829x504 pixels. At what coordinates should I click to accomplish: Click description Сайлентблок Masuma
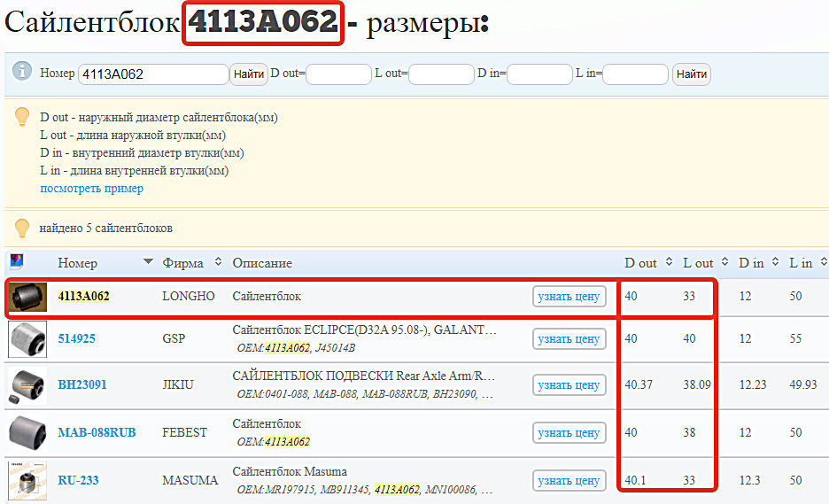pos(290,471)
